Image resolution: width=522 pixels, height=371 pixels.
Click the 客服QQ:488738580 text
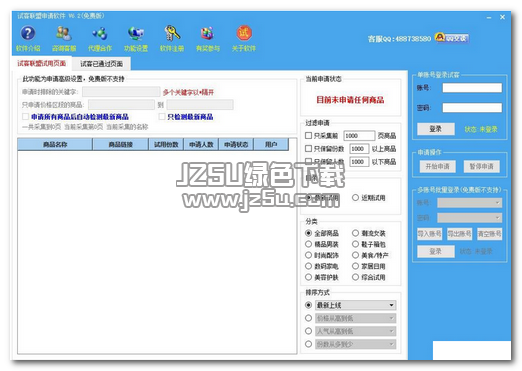point(399,39)
